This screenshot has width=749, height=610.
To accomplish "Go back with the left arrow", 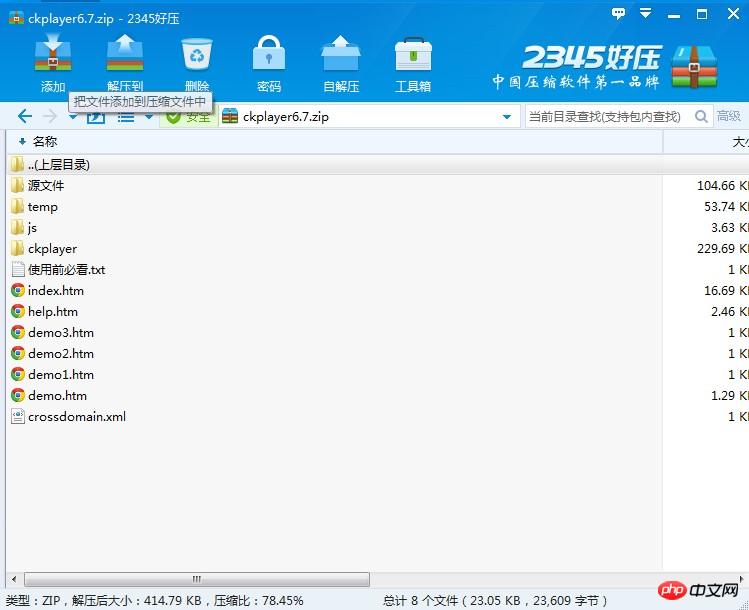I will coord(24,116).
